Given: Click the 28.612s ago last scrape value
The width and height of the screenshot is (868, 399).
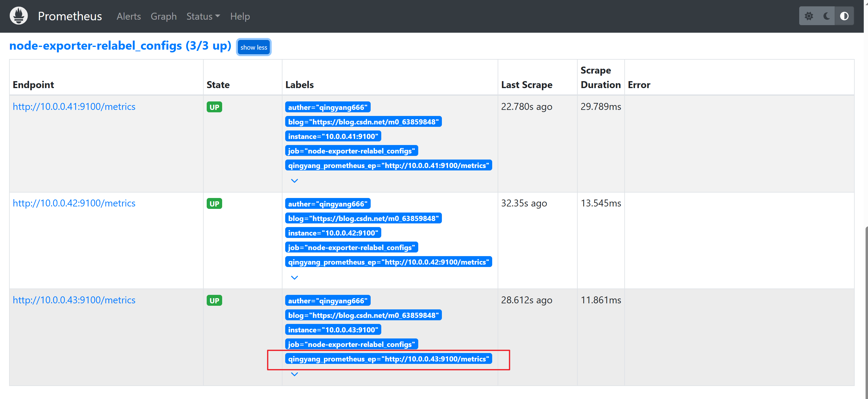Looking at the screenshot, I should tap(526, 300).
